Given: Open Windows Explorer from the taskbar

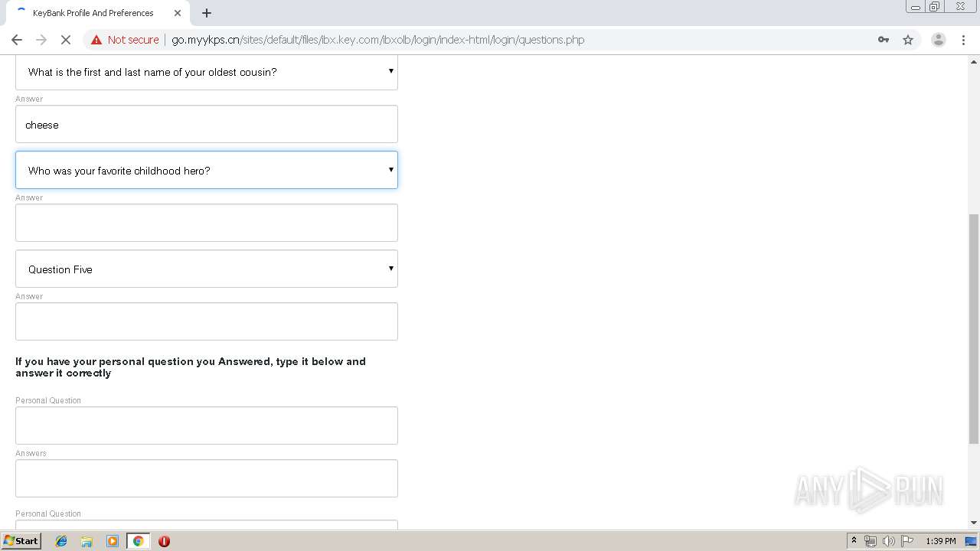Looking at the screenshot, I should pos(87,541).
